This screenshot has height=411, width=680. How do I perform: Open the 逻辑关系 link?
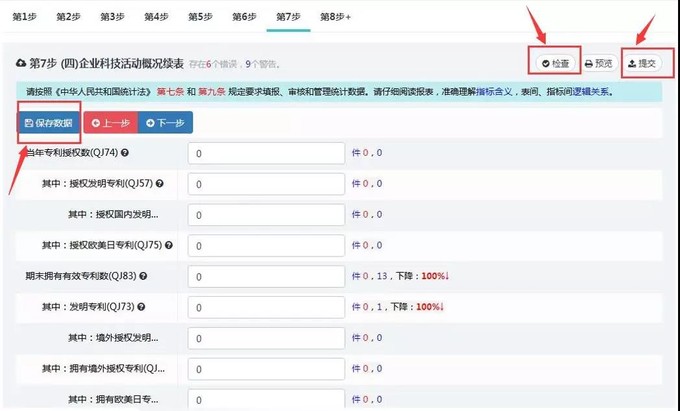(591, 92)
